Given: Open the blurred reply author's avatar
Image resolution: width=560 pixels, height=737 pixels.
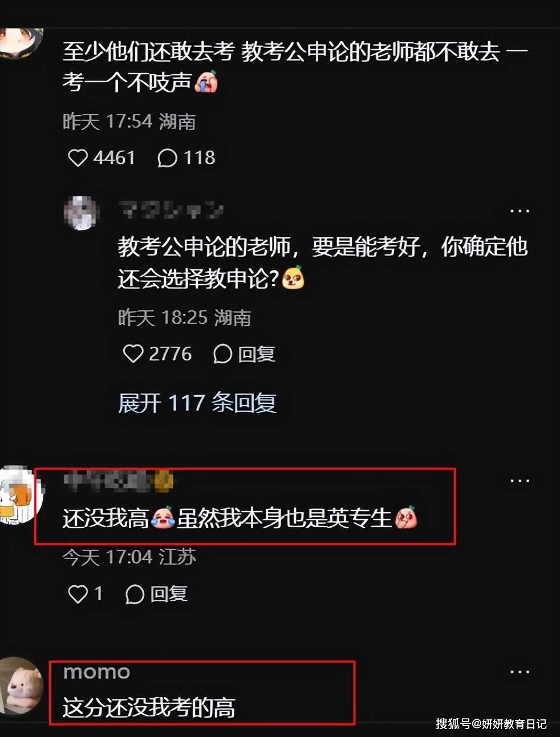Looking at the screenshot, I should point(81,213).
